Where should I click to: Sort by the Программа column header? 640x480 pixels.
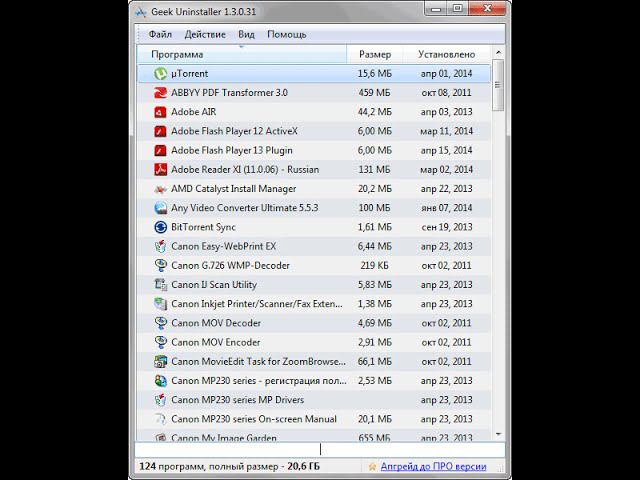(x=242, y=54)
